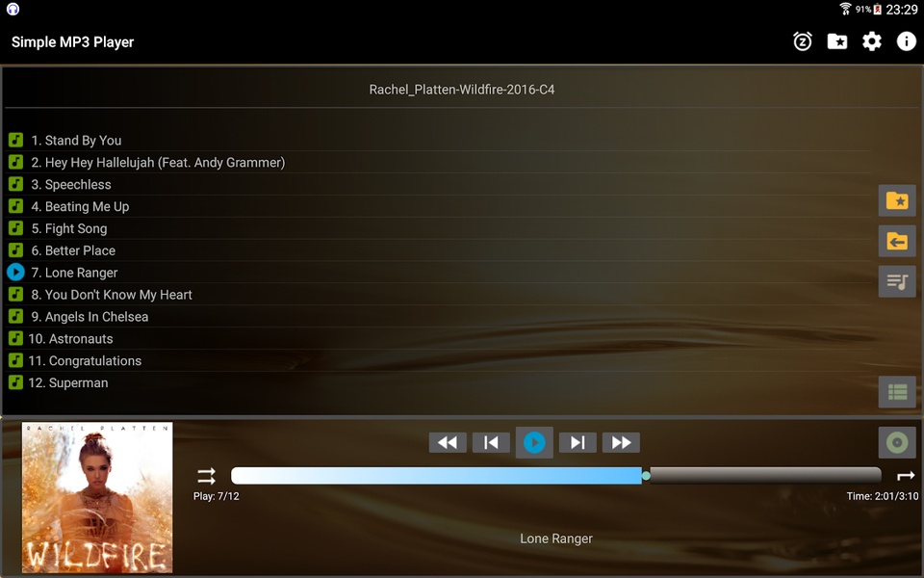Open the Wildfire album cover
Screen dimensions: 924x578
coord(97,497)
